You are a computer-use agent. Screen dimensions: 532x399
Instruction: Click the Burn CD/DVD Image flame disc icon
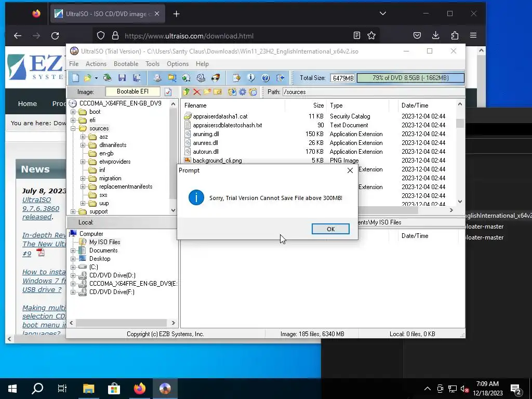point(216,78)
